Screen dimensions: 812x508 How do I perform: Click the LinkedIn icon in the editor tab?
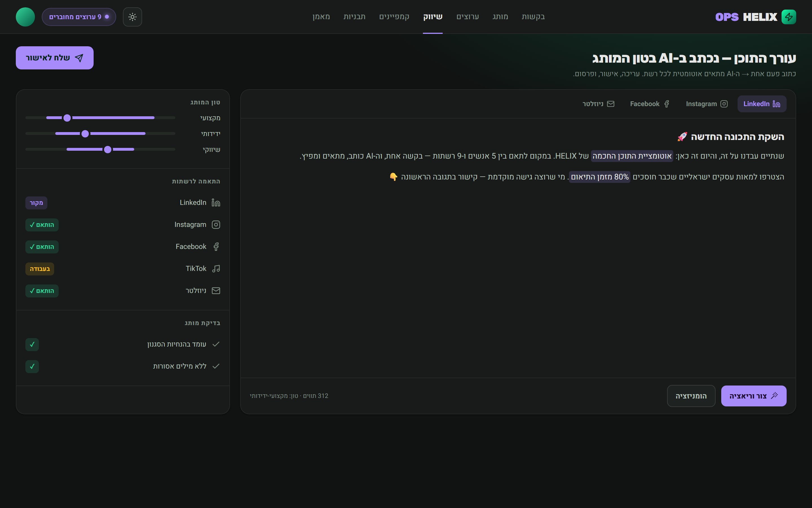776,104
